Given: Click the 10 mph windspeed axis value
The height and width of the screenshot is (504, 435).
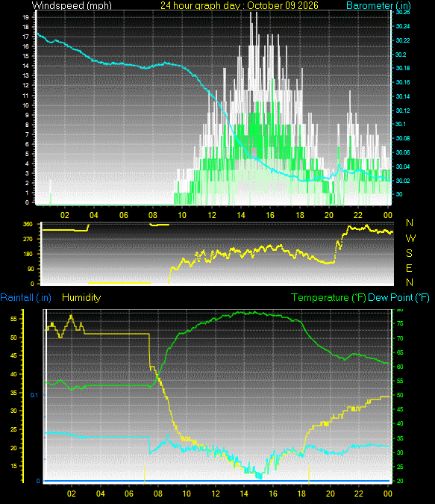Looking at the screenshot, I should [25, 105].
